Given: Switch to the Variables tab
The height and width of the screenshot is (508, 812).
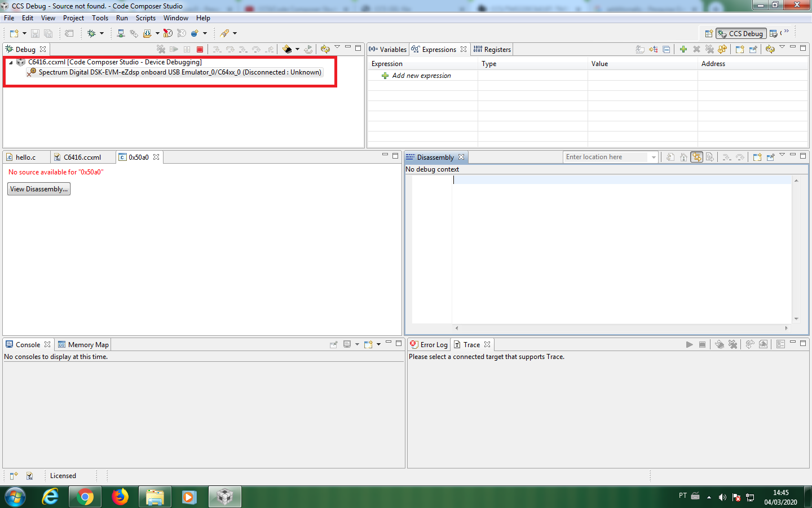Looking at the screenshot, I should [388, 50].
